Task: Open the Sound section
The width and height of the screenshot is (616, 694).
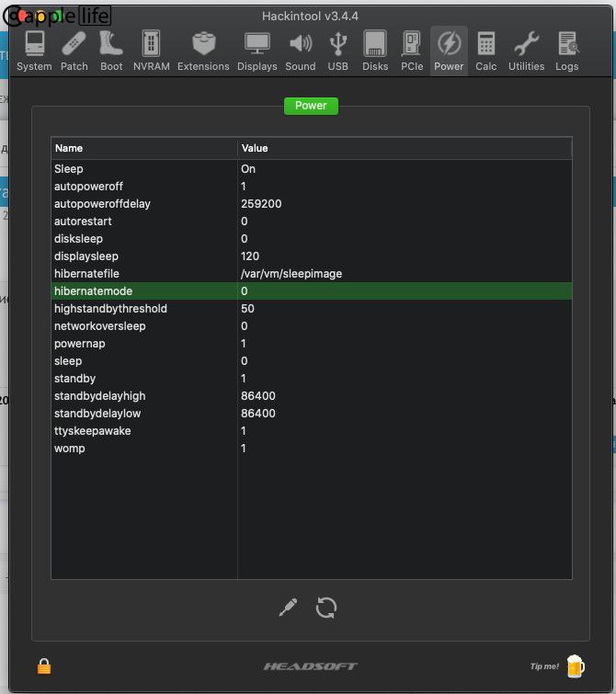Action: (301, 51)
